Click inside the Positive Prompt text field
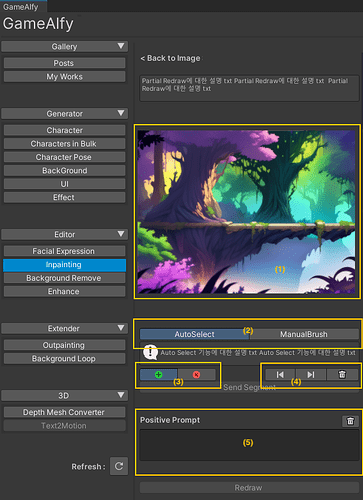Screen dimensions: 363x500 [249, 445]
